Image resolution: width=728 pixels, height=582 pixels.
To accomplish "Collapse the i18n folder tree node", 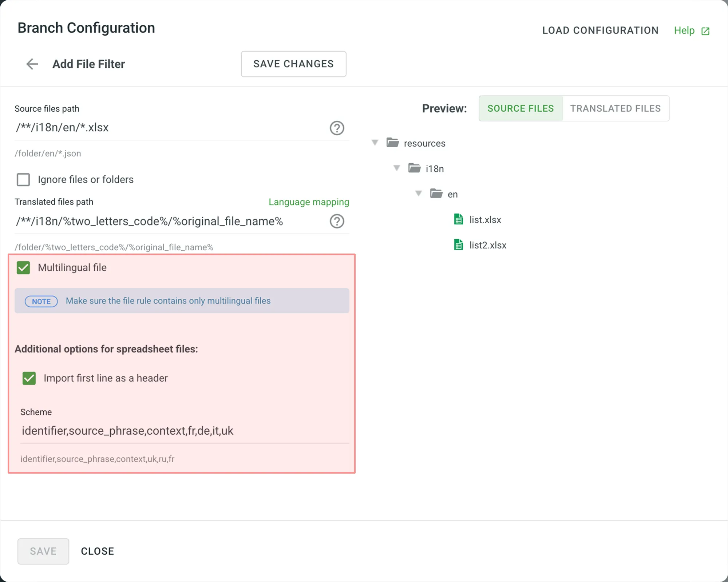I will coord(396,168).
